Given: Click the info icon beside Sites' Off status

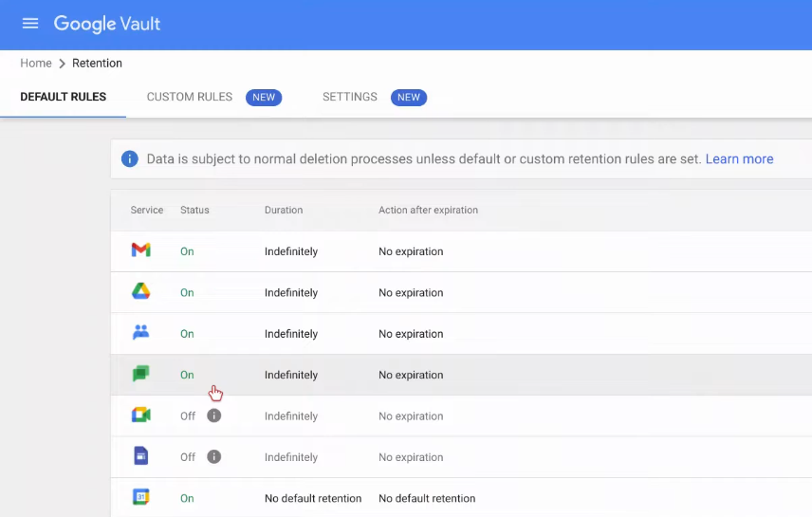Looking at the screenshot, I should tap(214, 456).
